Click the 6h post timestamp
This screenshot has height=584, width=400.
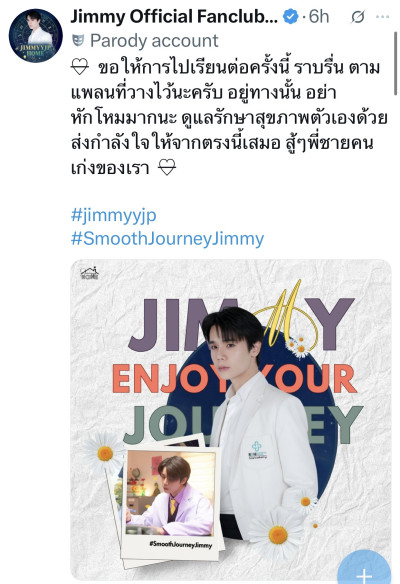pyautogui.click(x=319, y=17)
